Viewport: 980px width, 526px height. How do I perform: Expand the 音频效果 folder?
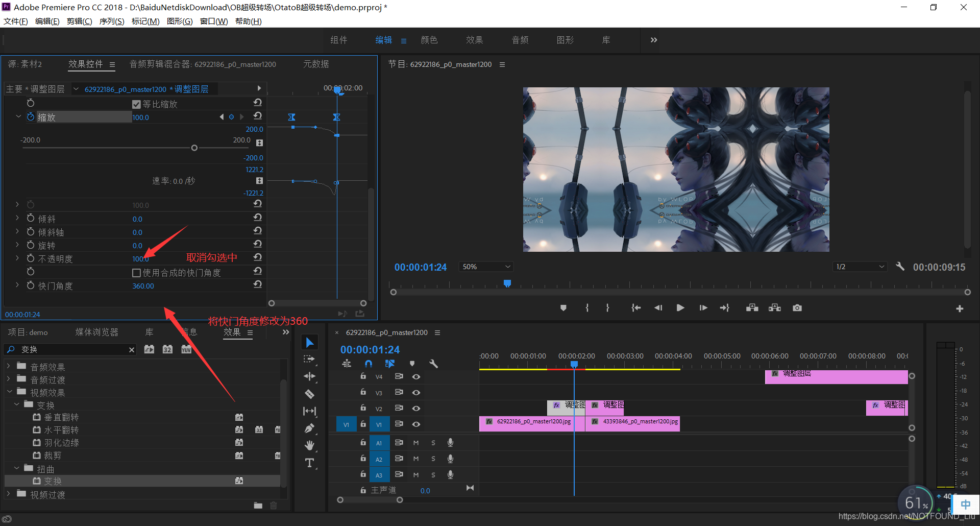click(9, 366)
